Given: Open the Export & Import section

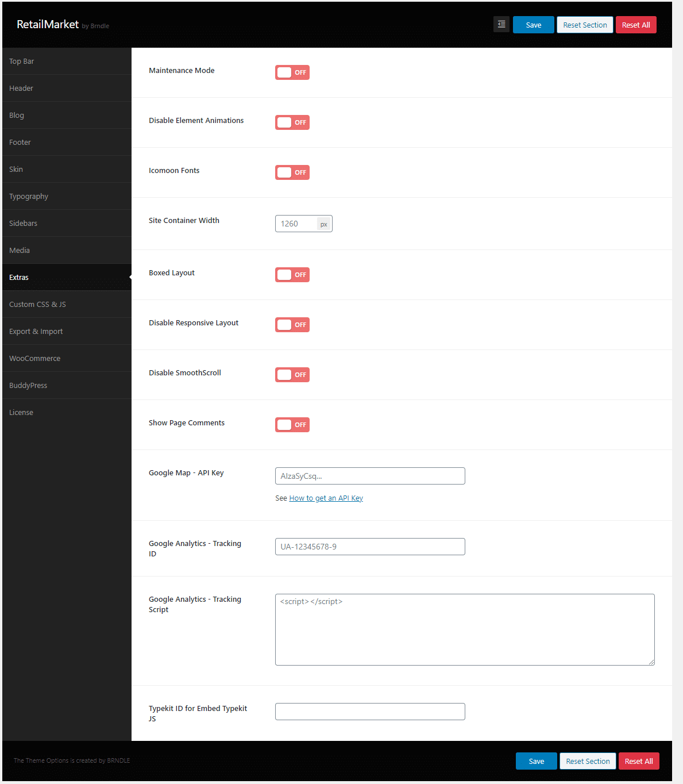Looking at the screenshot, I should [x=67, y=331].
